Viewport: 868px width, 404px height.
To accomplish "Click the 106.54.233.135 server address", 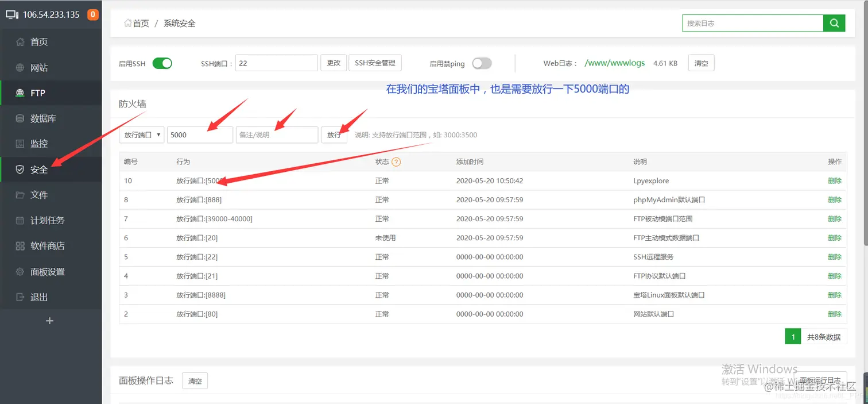I will coord(51,14).
